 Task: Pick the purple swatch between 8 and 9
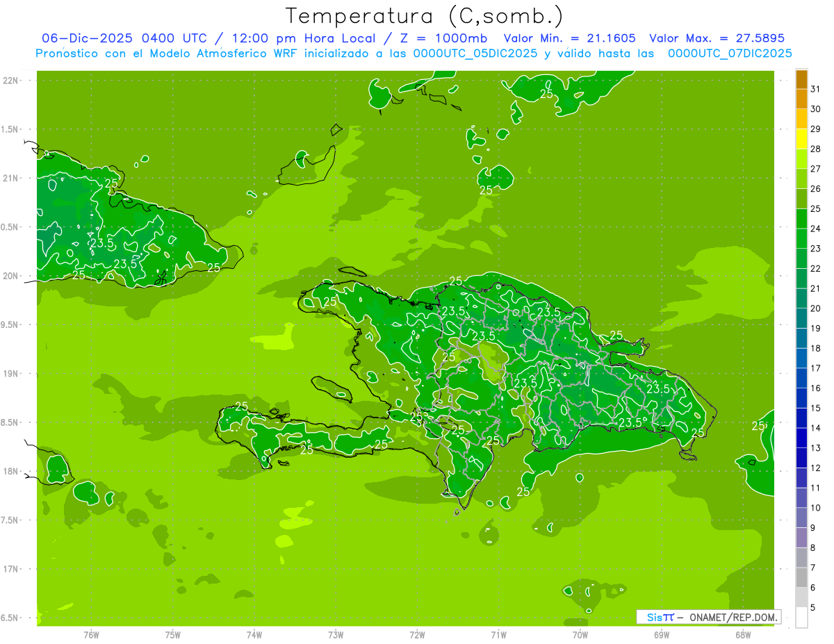(801, 538)
